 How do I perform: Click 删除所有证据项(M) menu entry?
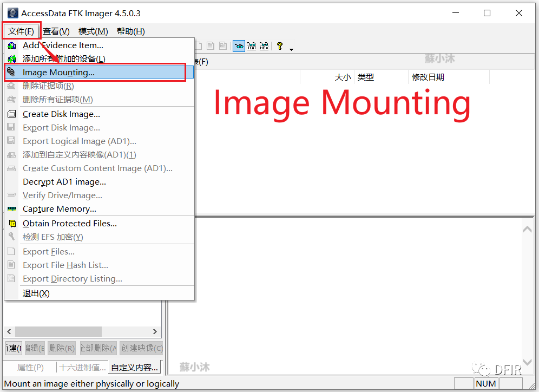[x=100, y=100]
